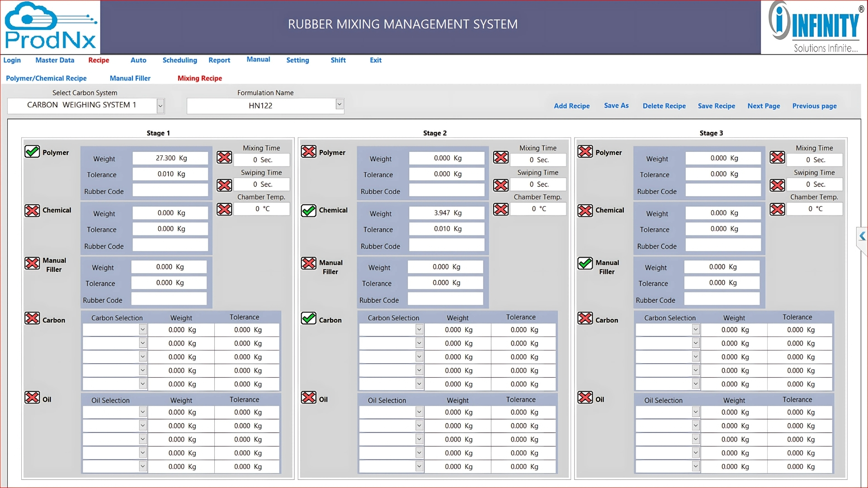This screenshot has height=488, width=868.
Task: Open the Scheduling menu
Action: [179, 60]
